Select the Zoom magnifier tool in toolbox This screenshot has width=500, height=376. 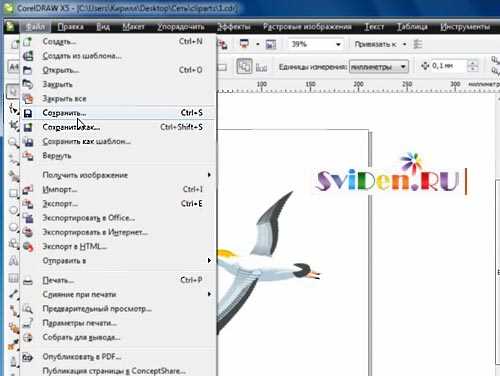[13, 143]
